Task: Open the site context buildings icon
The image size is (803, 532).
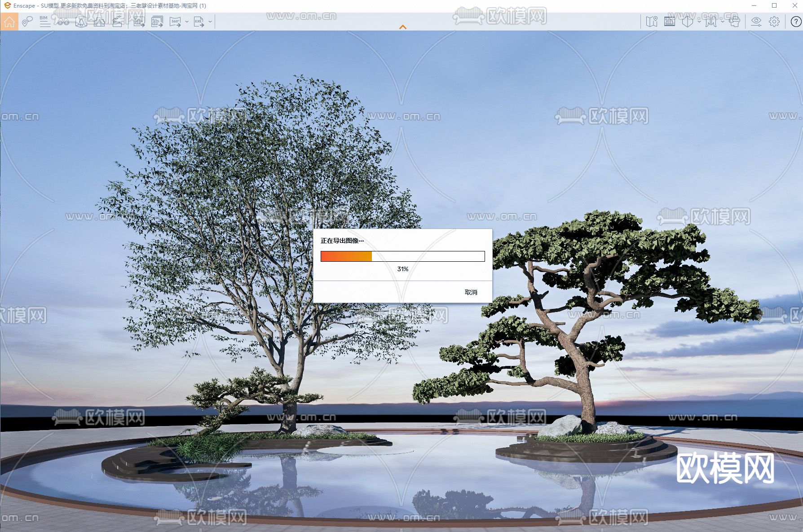Action: (x=99, y=21)
